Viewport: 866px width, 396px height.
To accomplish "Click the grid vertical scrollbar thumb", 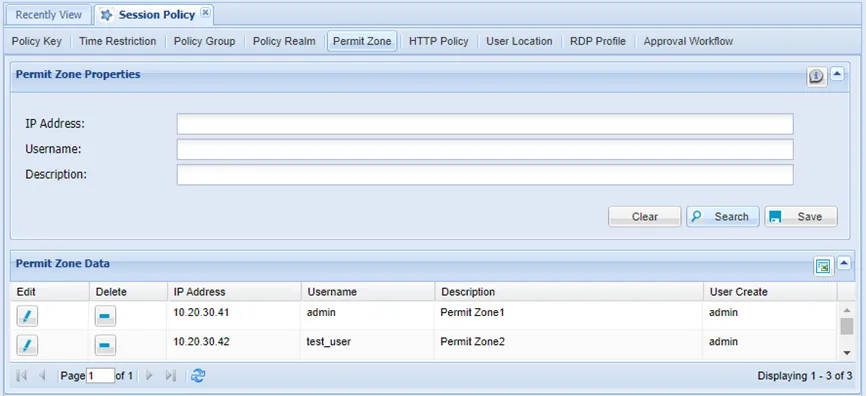I will point(846,326).
